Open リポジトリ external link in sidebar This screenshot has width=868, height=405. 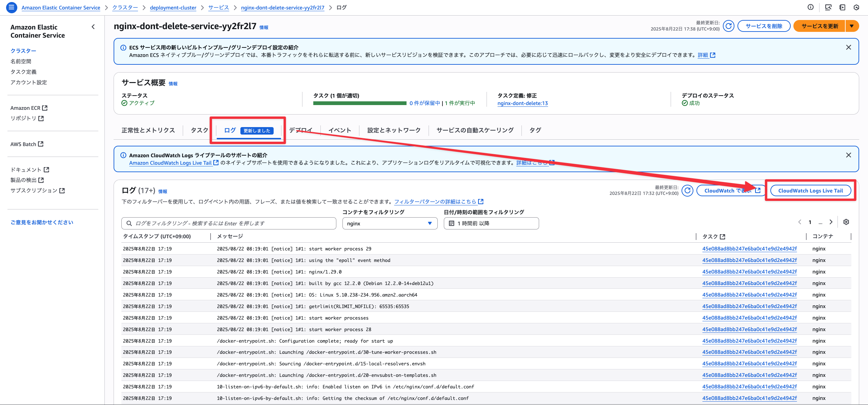coord(27,118)
